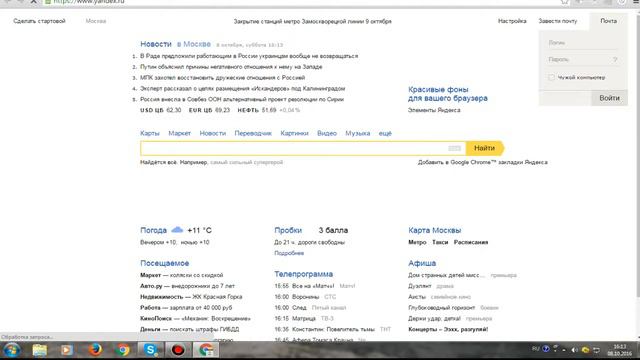The width and height of the screenshot is (640, 360).
Task: Open the blue help icon in system tray
Action: pos(546,349)
